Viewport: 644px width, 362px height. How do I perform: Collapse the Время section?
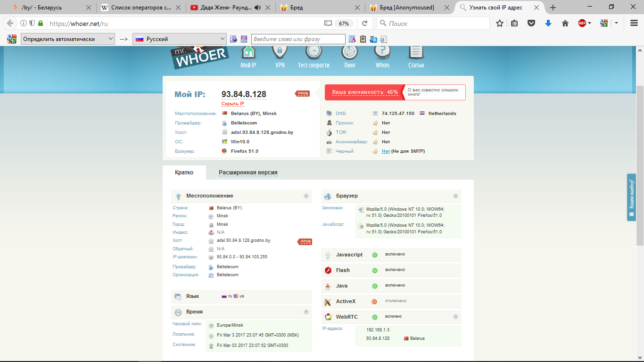[306, 312]
